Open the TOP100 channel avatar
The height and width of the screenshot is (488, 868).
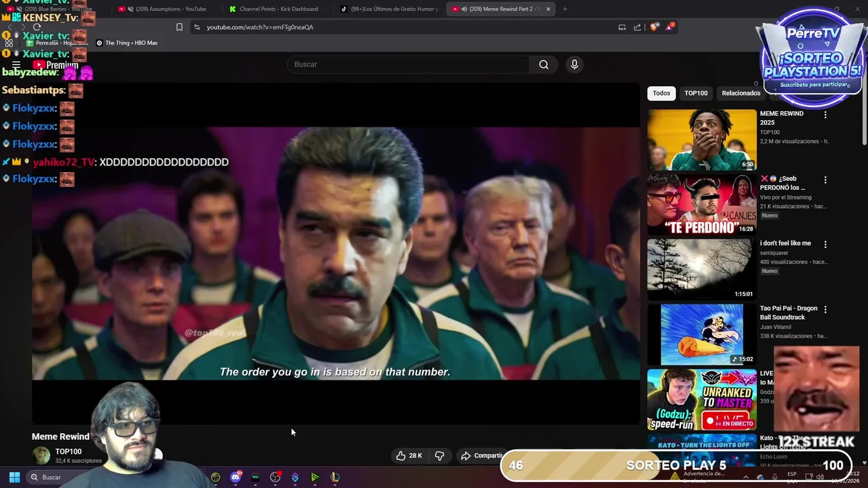pyautogui.click(x=42, y=455)
